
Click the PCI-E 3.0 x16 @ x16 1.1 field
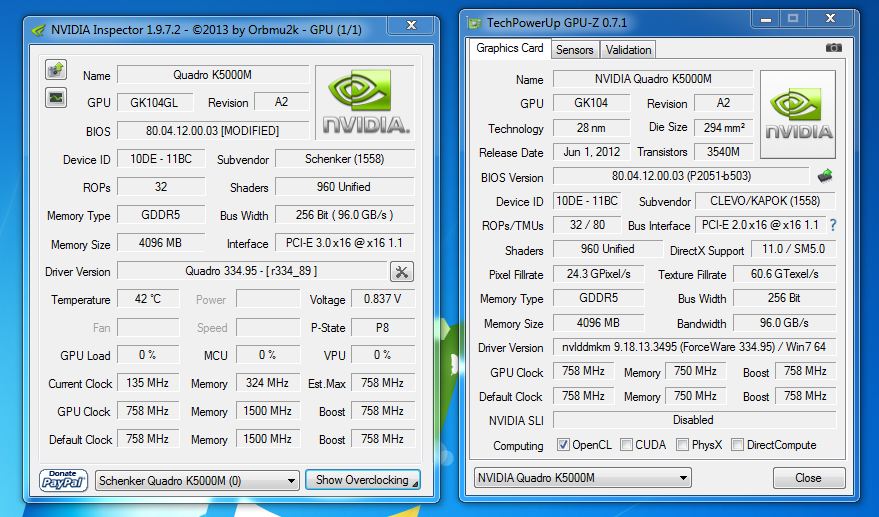click(x=345, y=243)
